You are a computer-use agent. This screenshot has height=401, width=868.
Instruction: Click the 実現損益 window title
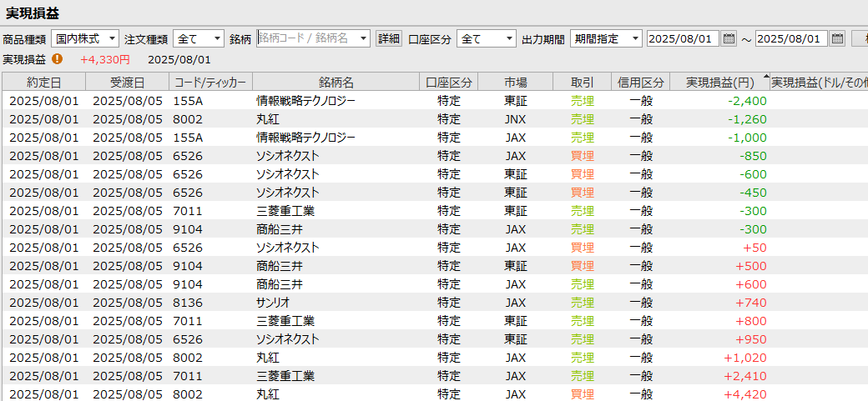(32, 13)
